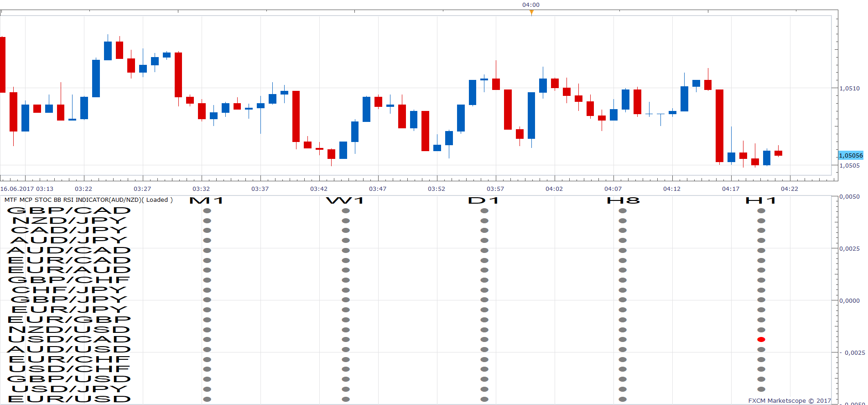Click the EUR/AUD D1 indicator dot
This screenshot has height=405, width=868.
[484, 270]
